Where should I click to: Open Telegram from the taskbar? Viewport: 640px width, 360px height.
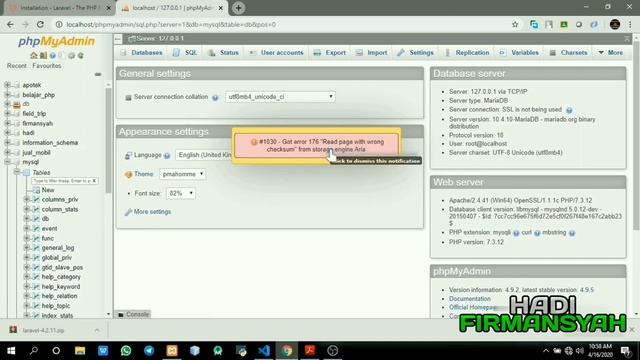pyautogui.click(x=149, y=351)
